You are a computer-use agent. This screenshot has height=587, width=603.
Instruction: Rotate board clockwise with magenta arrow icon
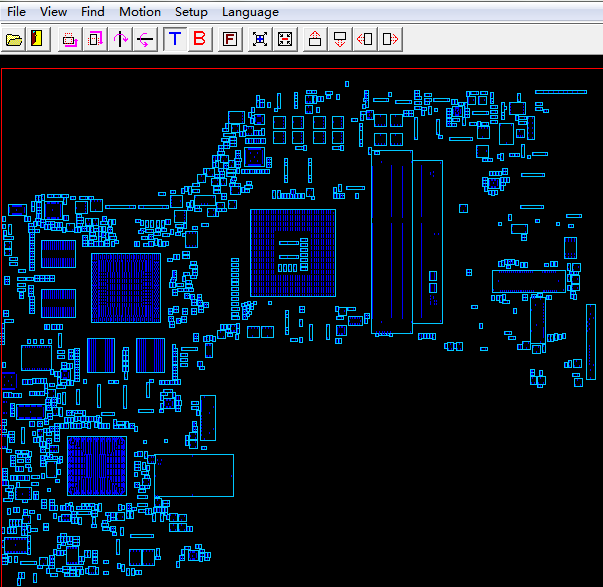pyautogui.click(x=95, y=39)
